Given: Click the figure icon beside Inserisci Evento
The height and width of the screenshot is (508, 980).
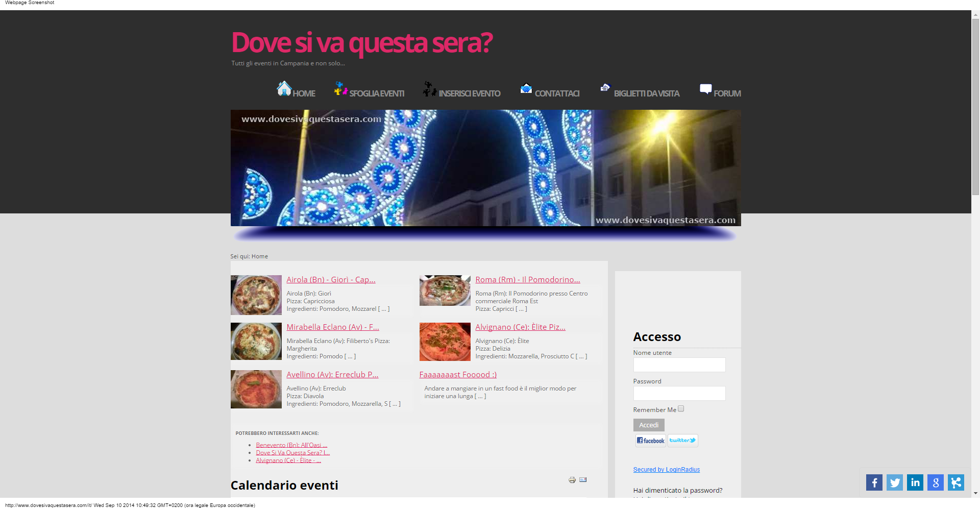Looking at the screenshot, I should (430, 89).
